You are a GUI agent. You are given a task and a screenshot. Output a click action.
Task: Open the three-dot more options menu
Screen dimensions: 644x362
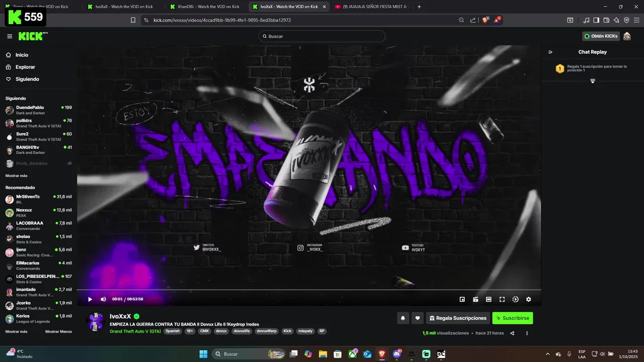pyautogui.click(x=527, y=333)
